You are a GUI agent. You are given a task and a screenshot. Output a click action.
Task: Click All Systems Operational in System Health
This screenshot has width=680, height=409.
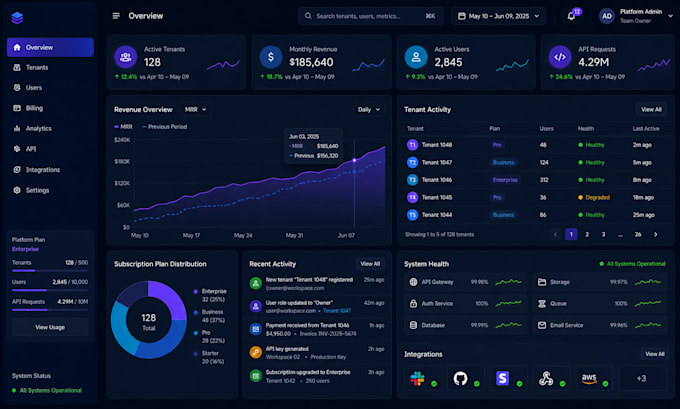pyautogui.click(x=632, y=264)
